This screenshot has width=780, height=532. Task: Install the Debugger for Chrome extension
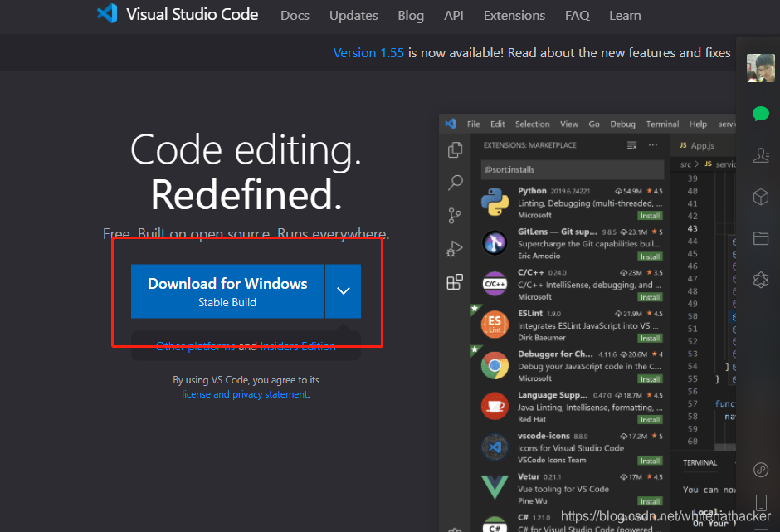pyautogui.click(x=650, y=379)
